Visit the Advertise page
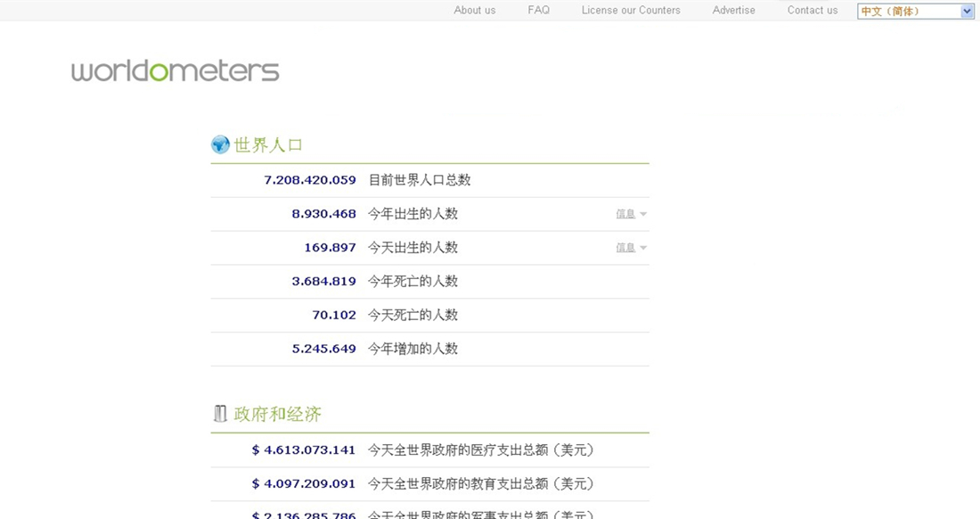The width and height of the screenshot is (980, 519). pos(733,11)
